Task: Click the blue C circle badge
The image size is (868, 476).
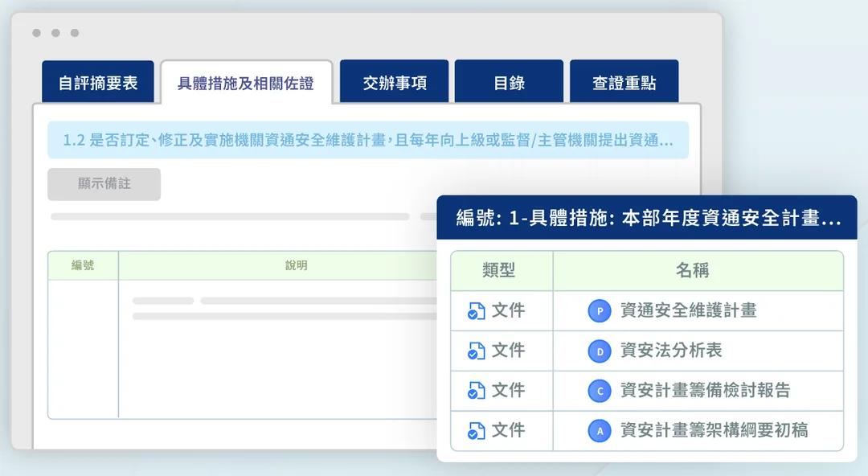Action: pyautogui.click(x=600, y=392)
